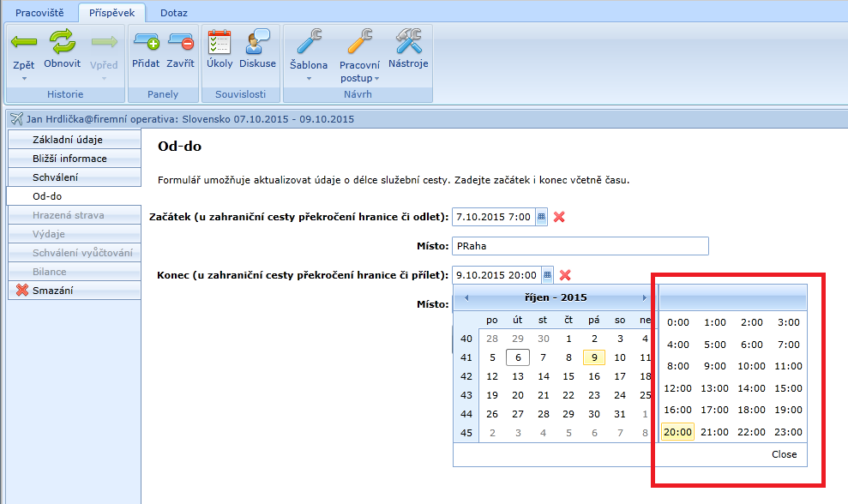848x504 pixels.
Task: Clear the Začátek date with red X
Action: pyautogui.click(x=559, y=217)
